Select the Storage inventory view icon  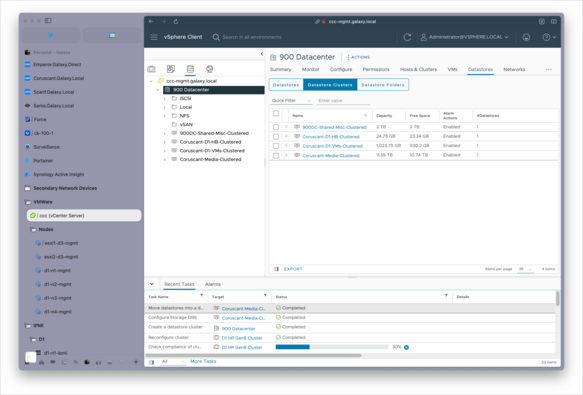coord(190,69)
